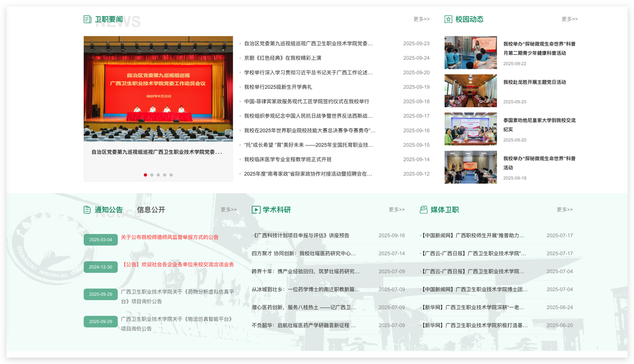Viewport: 634px width, 364px height.
Task: Switch to the 信息公开 tab
Action: pyautogui.click(x=151, y=210)
